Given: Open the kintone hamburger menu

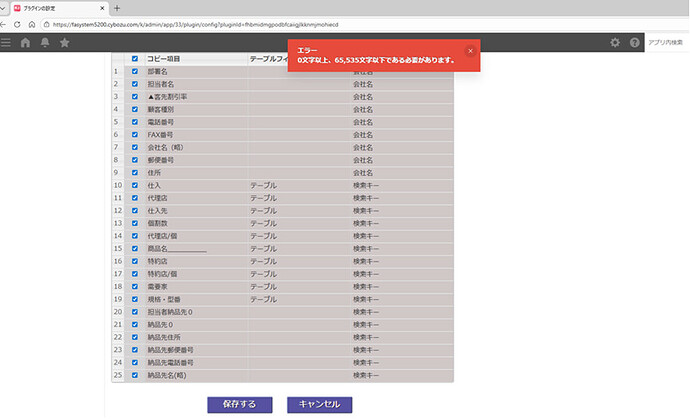Looking at the screenshot, I should coord(7,42).
